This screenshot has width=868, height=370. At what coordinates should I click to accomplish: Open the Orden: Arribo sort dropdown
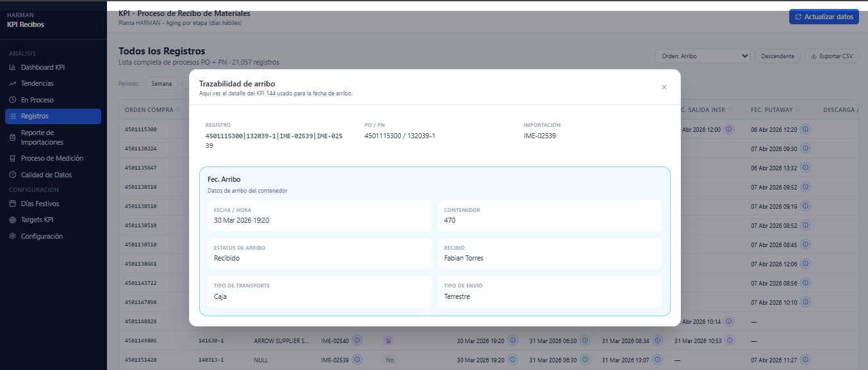pyautogui.click(x=702, y=56)
